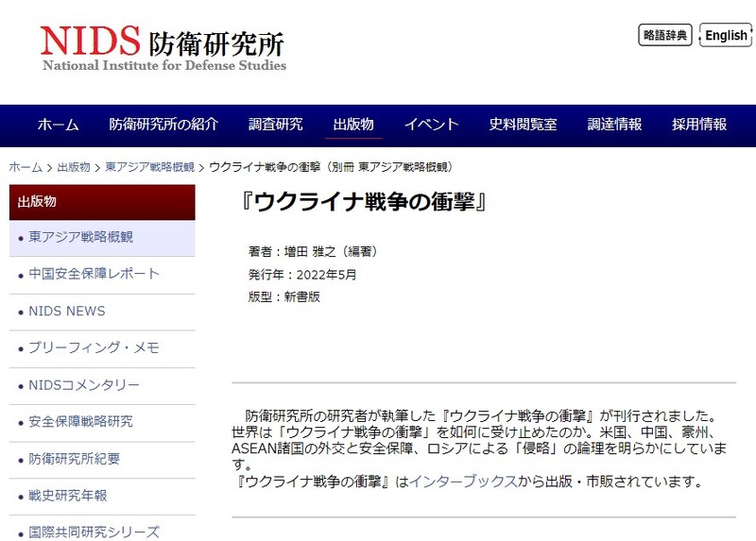This screenshot has height=541, width=756.
Task: Open 中国安全保障レポート in the sidebar
Action: 94,274
